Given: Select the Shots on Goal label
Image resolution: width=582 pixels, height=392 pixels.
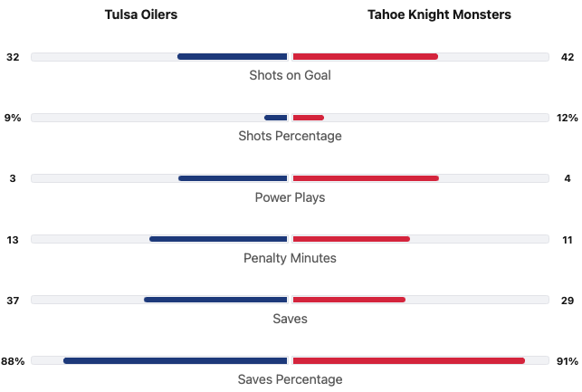Looking at the screenshot, I should pyautogui.click(x=290, y=75).
